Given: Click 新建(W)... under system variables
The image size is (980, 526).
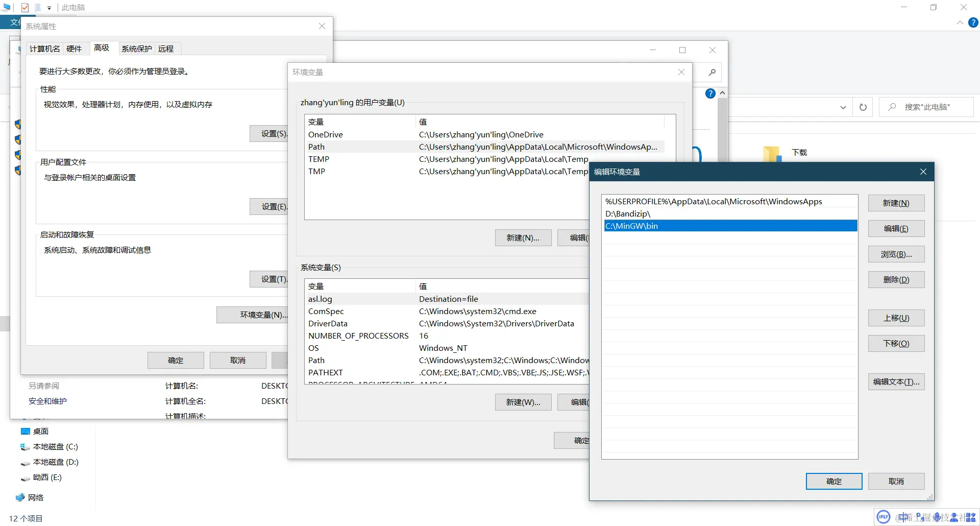Looking at the screenshot, I should 523,402.
